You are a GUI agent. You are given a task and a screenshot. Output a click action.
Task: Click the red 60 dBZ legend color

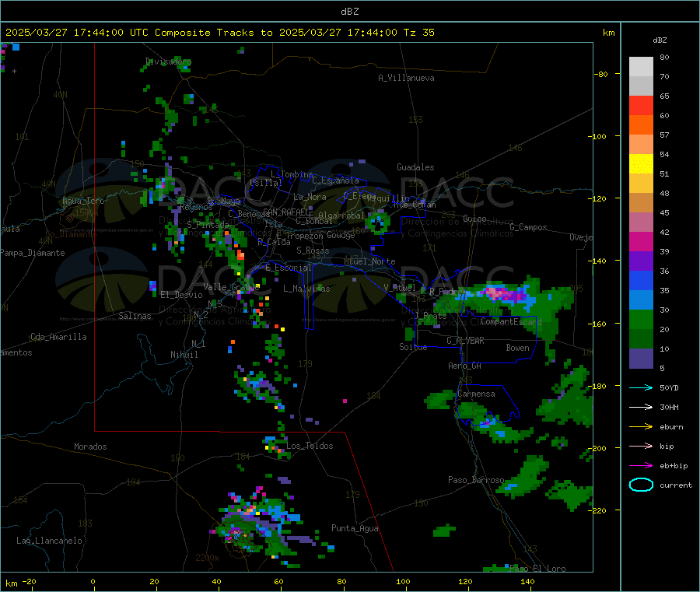(641, 105)
